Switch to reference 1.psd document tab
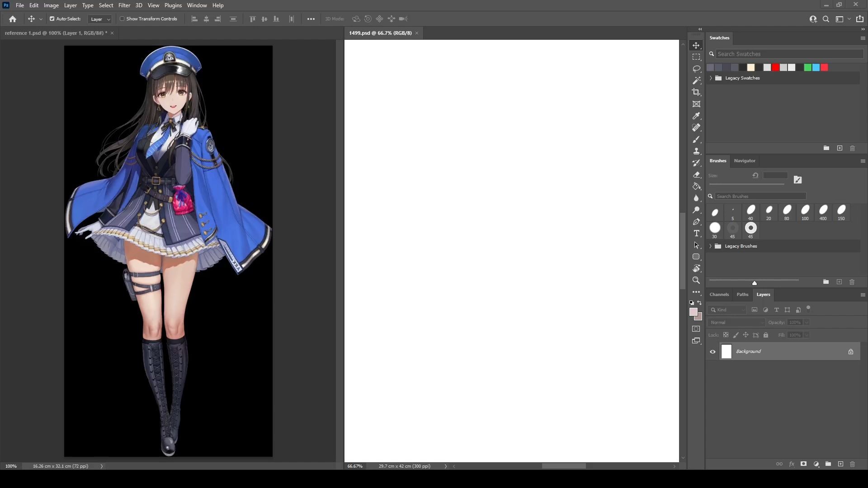Image resolution: width=868 pixels, height=488 pixels. (56, 33)
